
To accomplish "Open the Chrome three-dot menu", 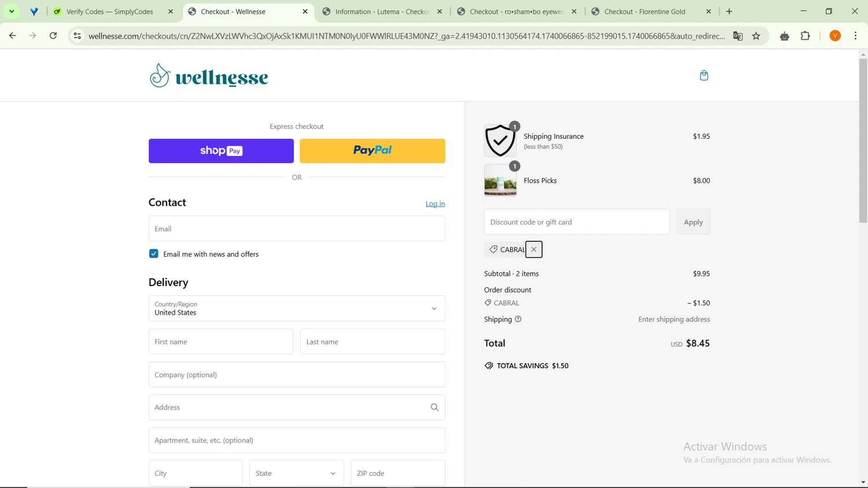I will pos(855,36).
